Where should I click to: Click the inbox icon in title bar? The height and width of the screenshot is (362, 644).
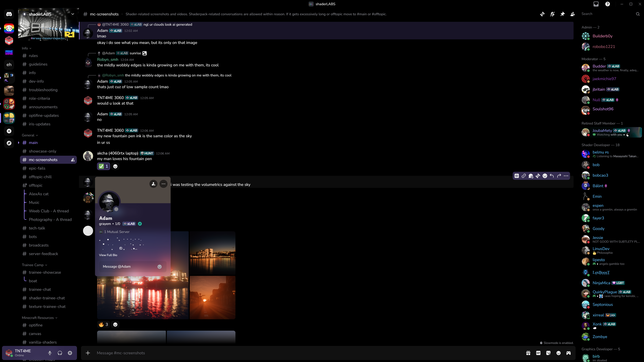pos(596,4)
